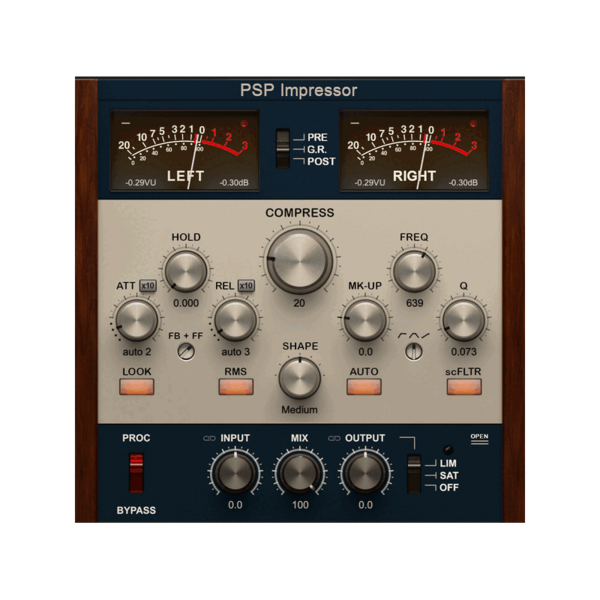Toggle the LOOK lookahead button
Viewport: 600px width, 600px height.
click(x=137, y=386)
